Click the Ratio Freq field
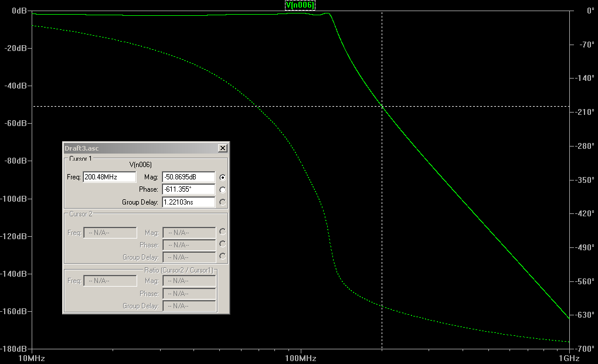This screenshot has width=598, height=364. (110, 281)
